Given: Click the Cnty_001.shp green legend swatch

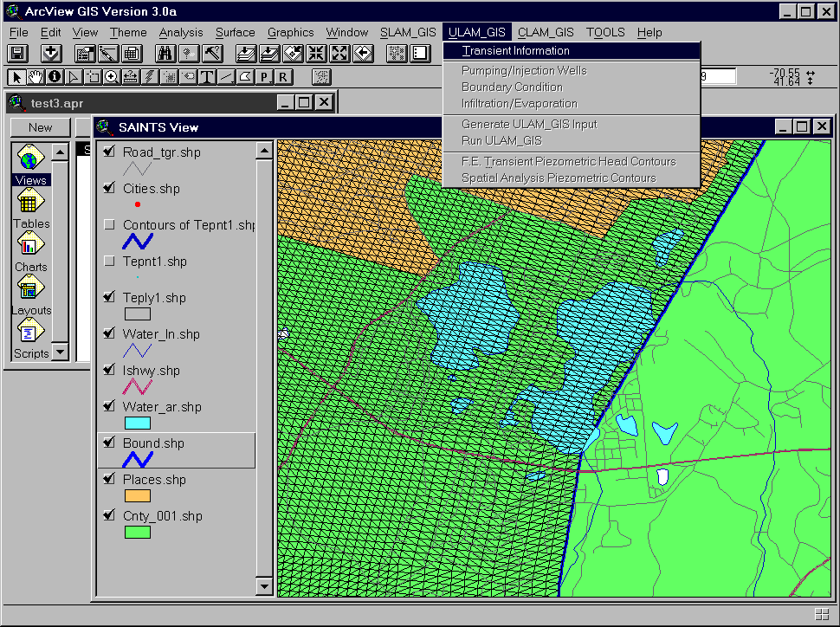Looking at the screenshot, I should coord(138,532).
